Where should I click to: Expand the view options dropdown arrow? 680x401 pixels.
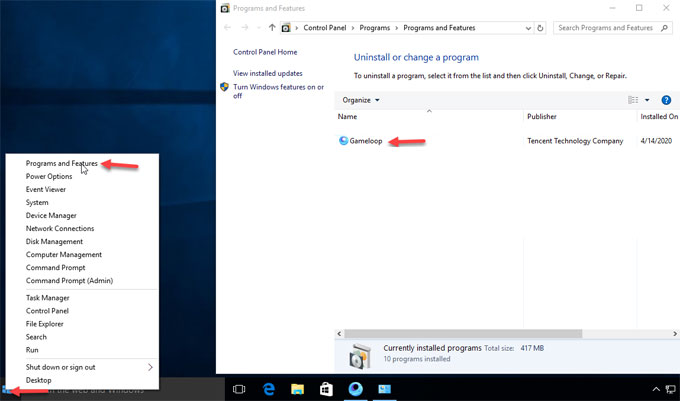[x=647, y=100]
